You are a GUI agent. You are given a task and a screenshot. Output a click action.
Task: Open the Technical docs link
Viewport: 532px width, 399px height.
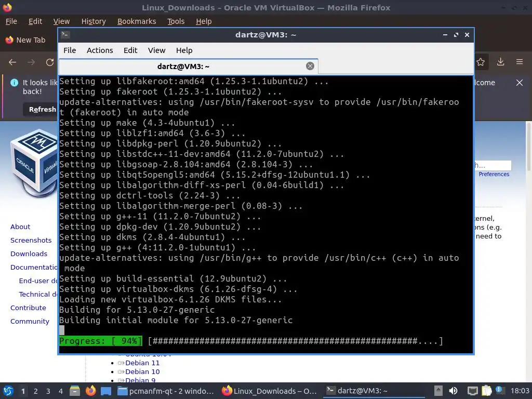pyautogui.click(x=38, y=295)
